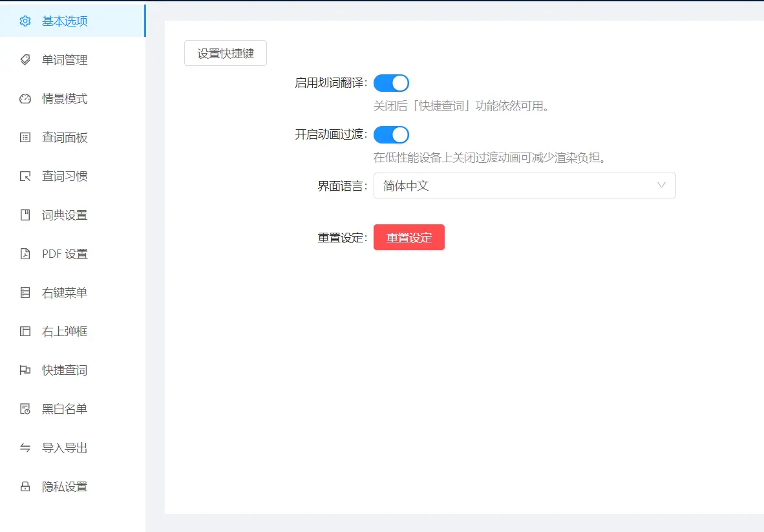Click the tag icon beside 单词管理
The width and height of the screenshot is (764, 532).
tap(25, 60)
